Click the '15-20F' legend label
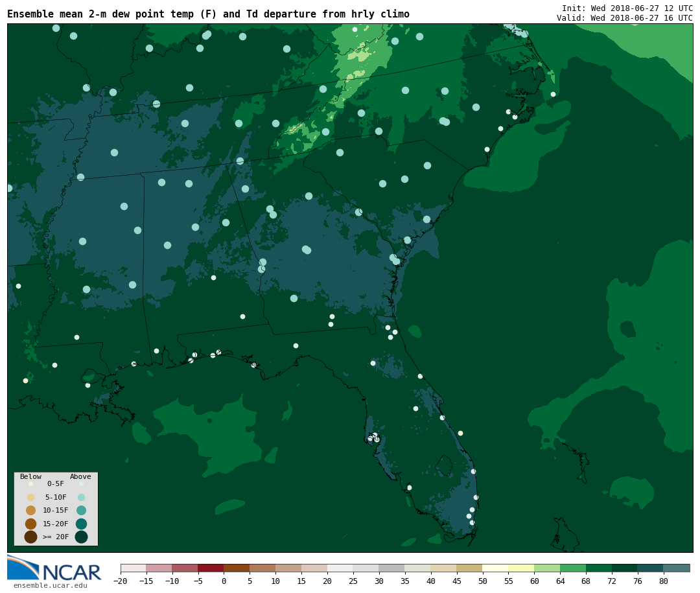The height and width of the screenshot is (593, 700). [x=56, y=524]
